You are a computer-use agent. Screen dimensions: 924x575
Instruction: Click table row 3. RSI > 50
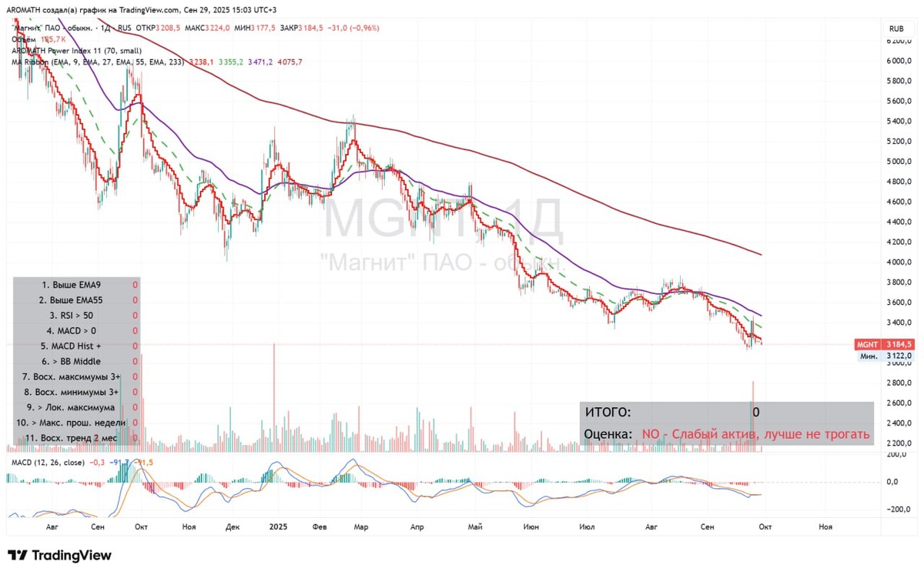[76, 315]
